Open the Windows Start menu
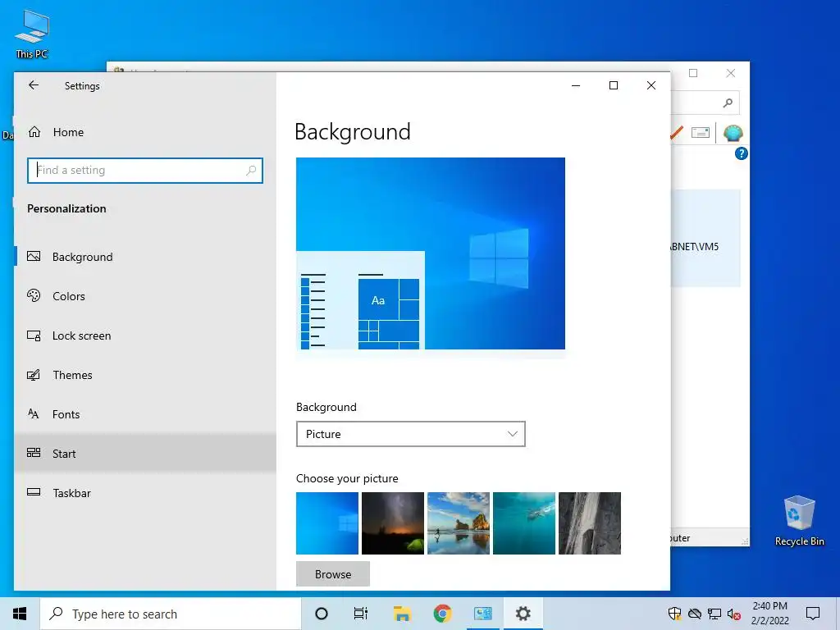The width and height of the screenshot is (840, 630). (x=20, y=614)
